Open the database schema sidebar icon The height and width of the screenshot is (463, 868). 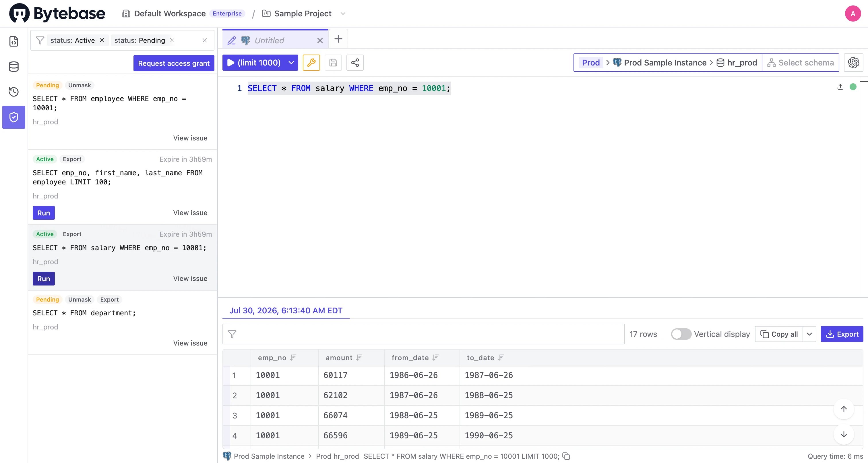pos(14,67)
